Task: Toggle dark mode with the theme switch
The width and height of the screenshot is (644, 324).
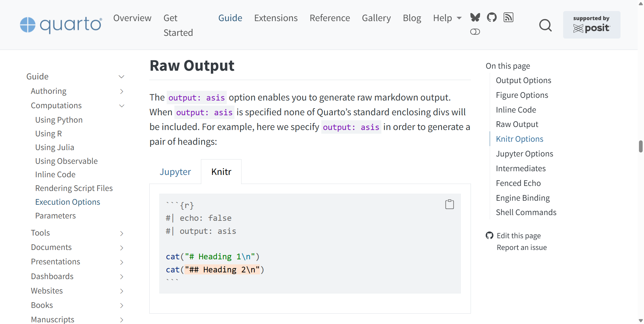Action: coord(475,32)
